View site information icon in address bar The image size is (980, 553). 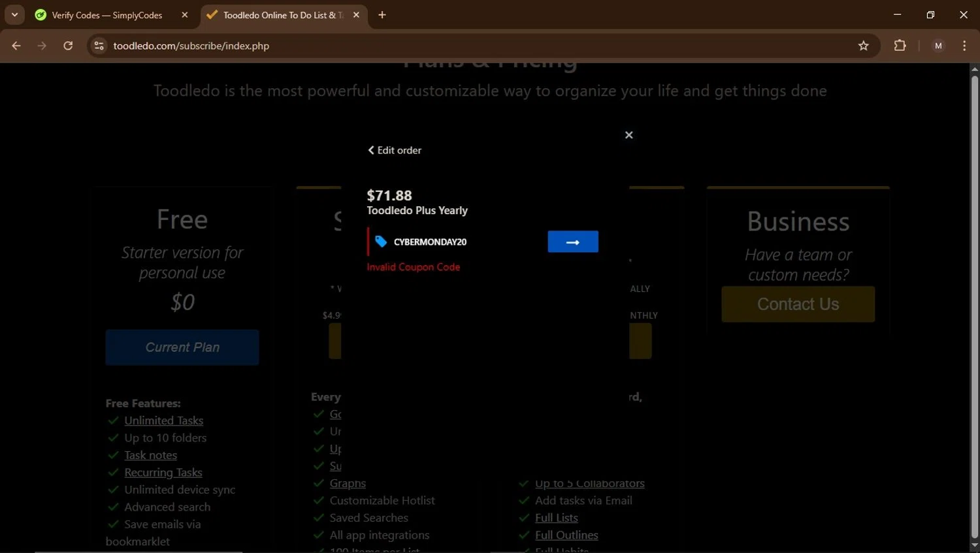point(99,46)
